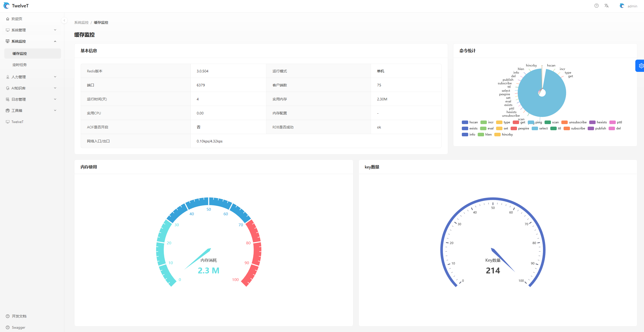Image resolution: width=644 pixels, height=332 pixels.
Task: Click the 缓存监控 breadcrumb item
Action: click(x=101, y=22)
